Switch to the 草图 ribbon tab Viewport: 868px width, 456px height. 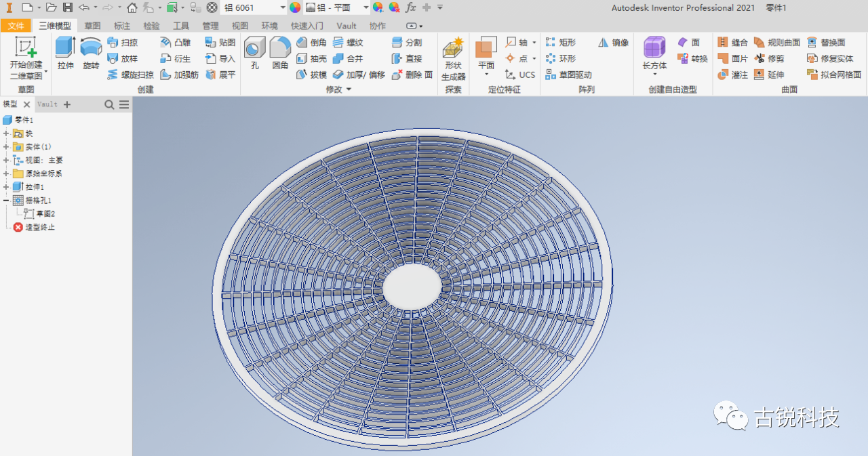[x=92, y=26]
